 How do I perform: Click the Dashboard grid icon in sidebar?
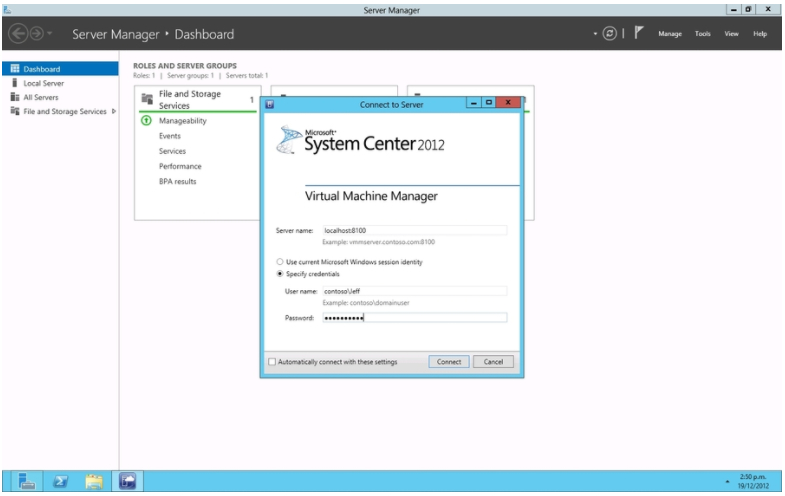(x=15, y=69)
